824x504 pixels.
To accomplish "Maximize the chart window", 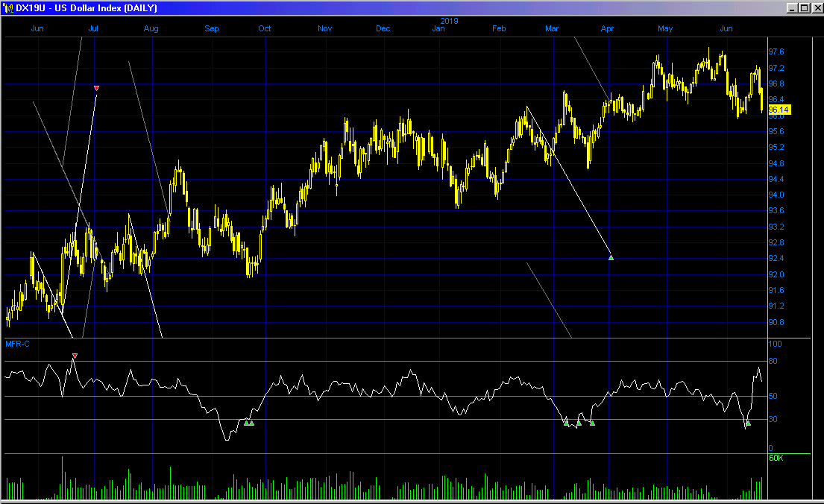I will (x=804, y=8).
